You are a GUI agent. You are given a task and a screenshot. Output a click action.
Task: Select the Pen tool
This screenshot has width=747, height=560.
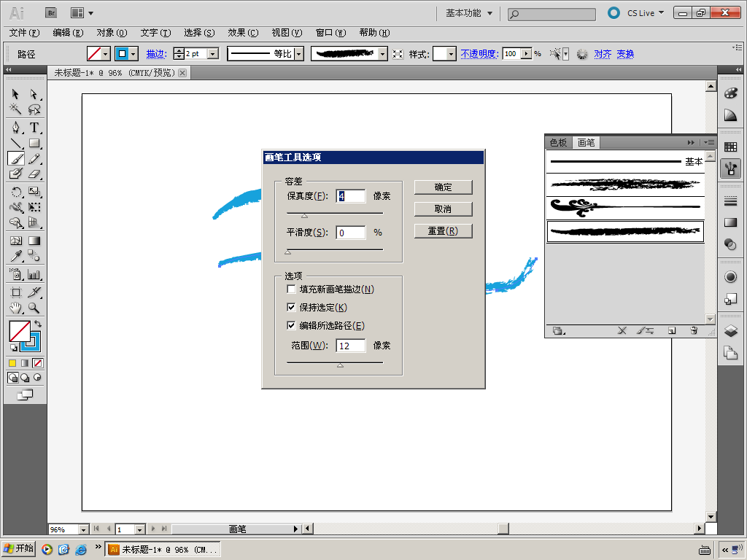click(x=15, y=128)
